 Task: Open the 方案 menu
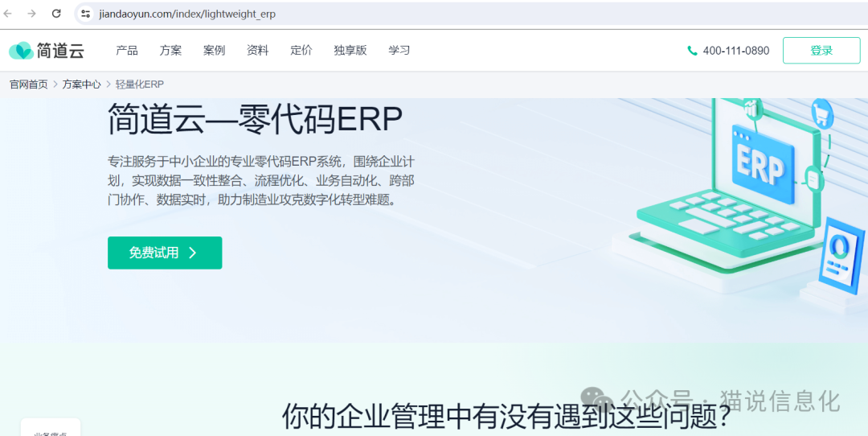point(170,51)
